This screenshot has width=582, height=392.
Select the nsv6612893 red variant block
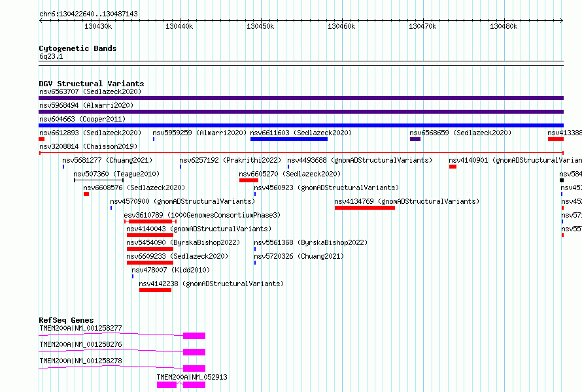click(x=42, y=139)
